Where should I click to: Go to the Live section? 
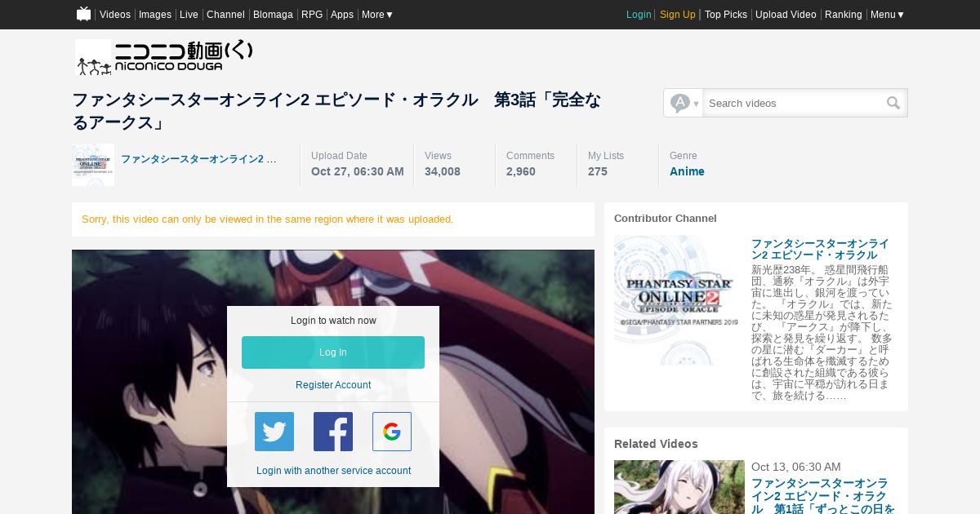point(189,15)
